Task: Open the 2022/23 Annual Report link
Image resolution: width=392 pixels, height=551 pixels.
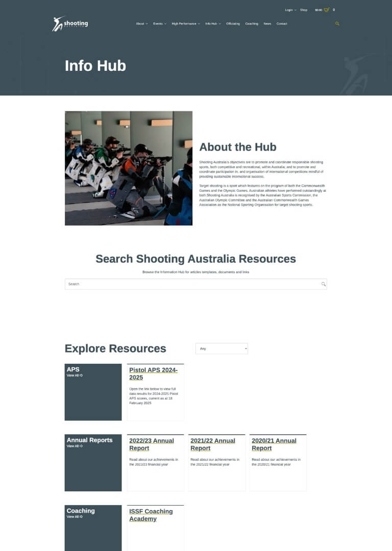Action: [x=151, y=444]
